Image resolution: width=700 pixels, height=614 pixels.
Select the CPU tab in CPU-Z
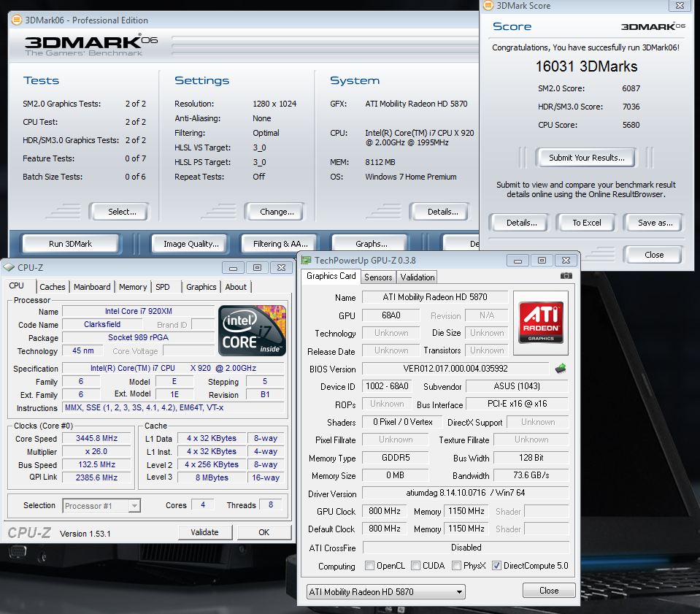[x=17, y=285]
